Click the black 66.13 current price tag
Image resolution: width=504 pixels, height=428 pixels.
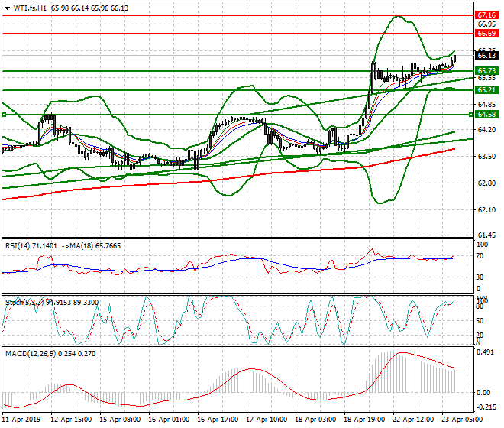[486, 55]
